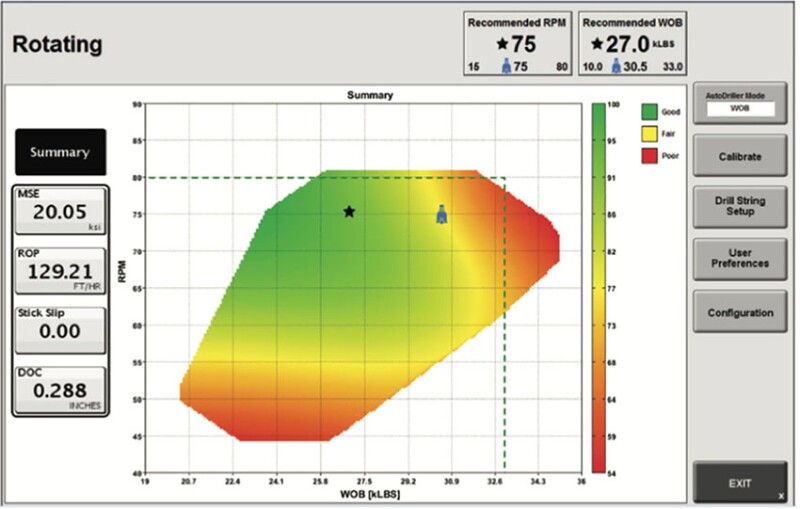
Task: Click the 30.5 current WOB value
Action: 635,67
